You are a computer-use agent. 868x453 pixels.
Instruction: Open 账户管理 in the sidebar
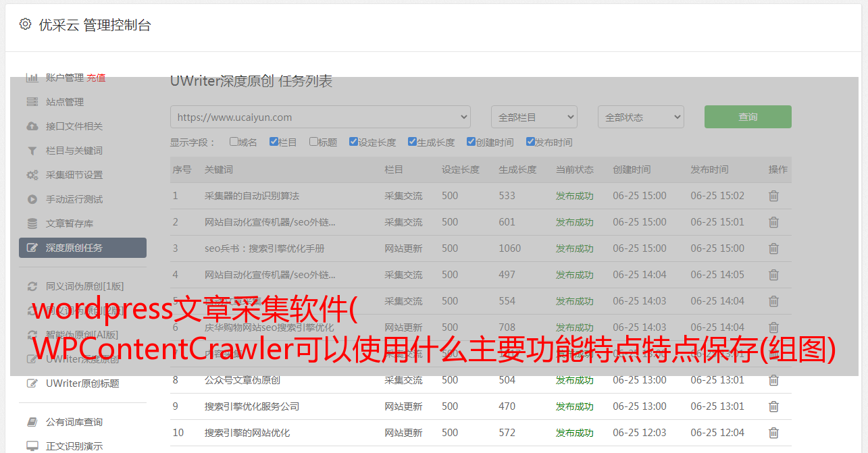pos(65,78)
